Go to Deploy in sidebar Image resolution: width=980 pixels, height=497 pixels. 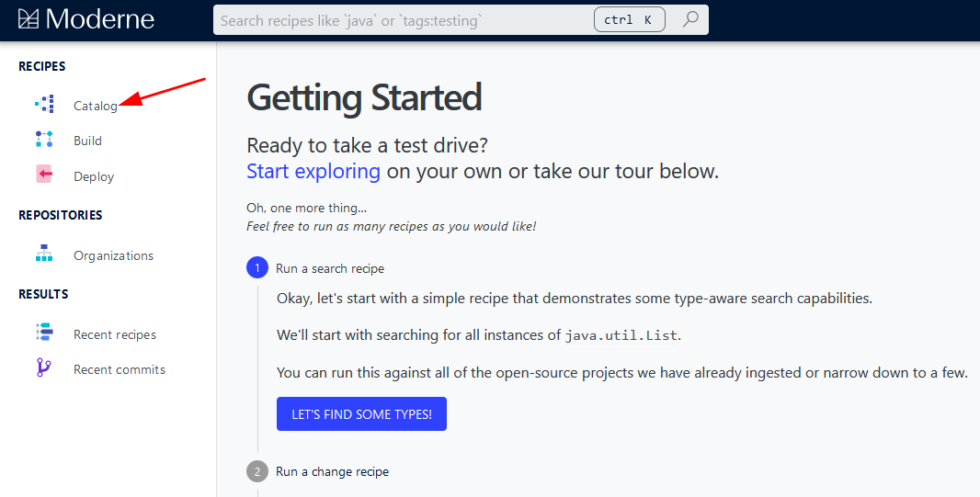94,176
